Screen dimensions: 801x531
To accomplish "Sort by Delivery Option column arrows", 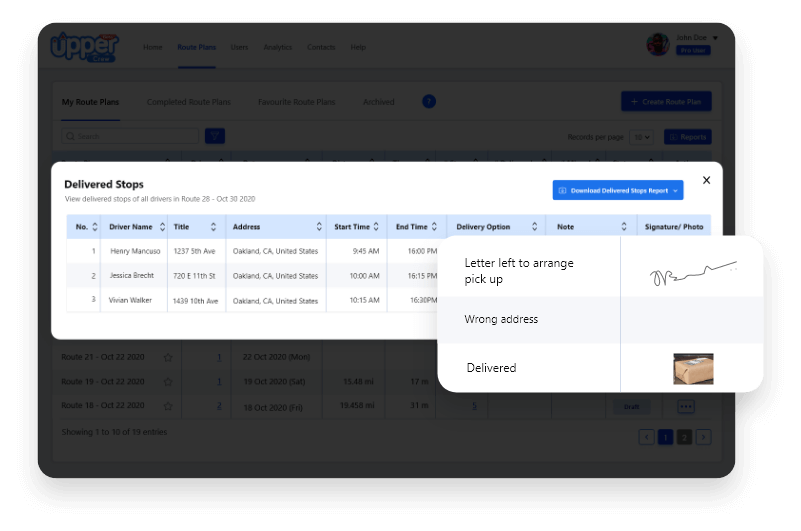I will coord(535,226).
